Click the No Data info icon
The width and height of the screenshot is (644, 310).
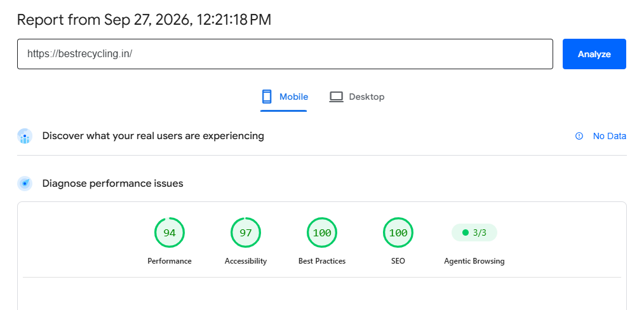point(579,136)
